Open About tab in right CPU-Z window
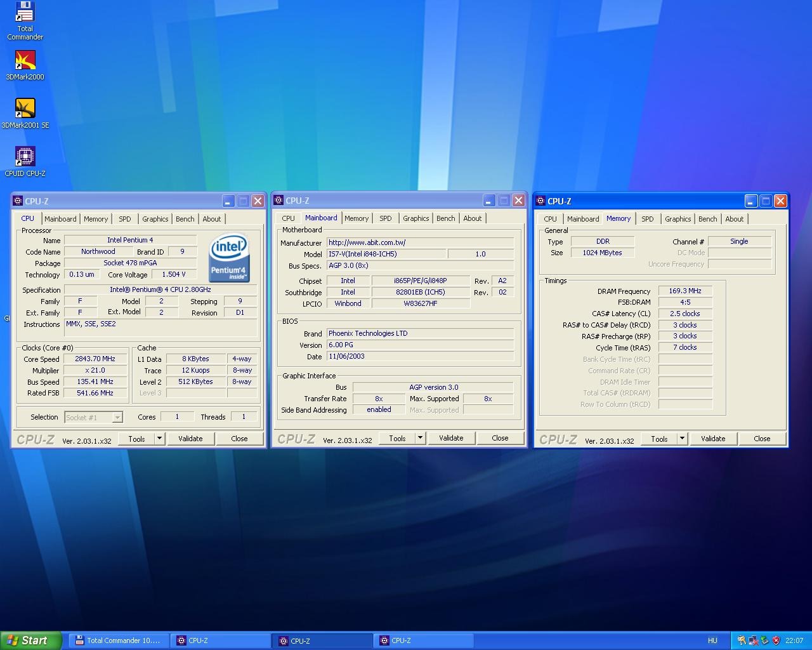Viewport: 812px width, 650px height. click(735, 219)
